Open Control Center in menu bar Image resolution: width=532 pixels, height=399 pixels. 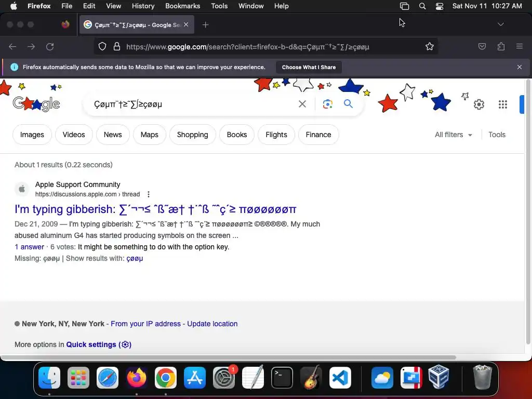pos(440,6)
